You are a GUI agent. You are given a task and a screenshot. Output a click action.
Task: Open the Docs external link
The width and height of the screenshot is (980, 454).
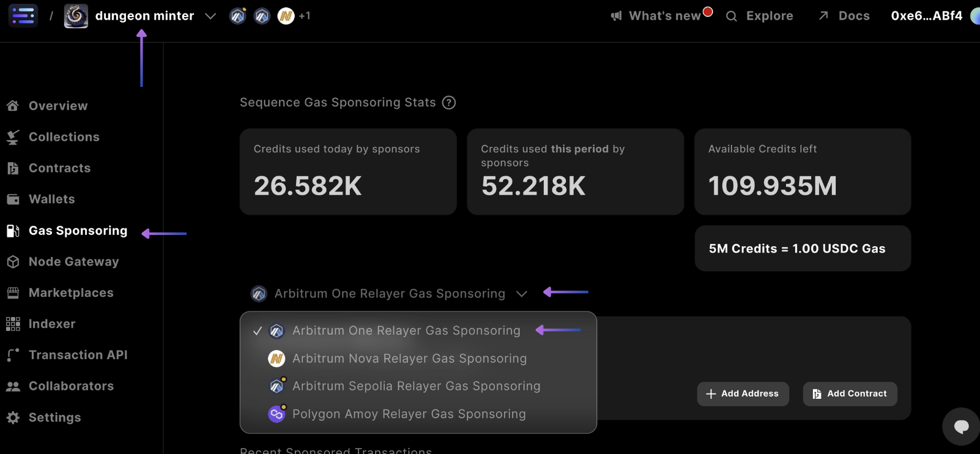[x=844, y=16]
